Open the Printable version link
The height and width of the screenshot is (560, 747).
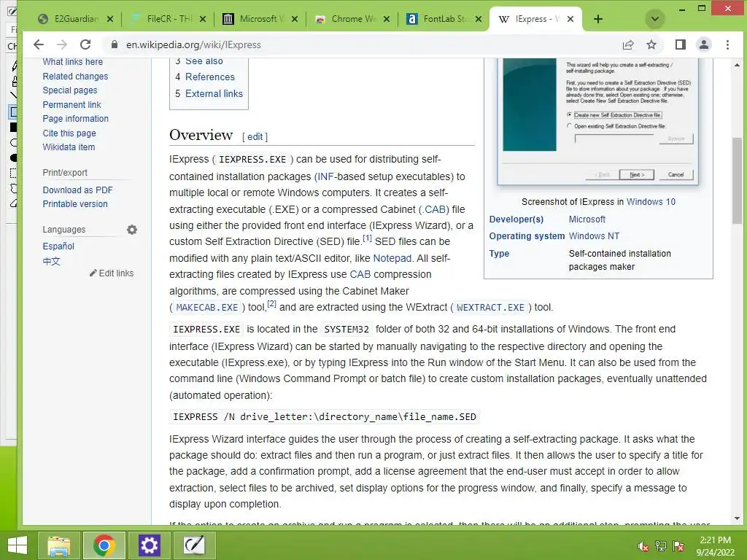75,204
